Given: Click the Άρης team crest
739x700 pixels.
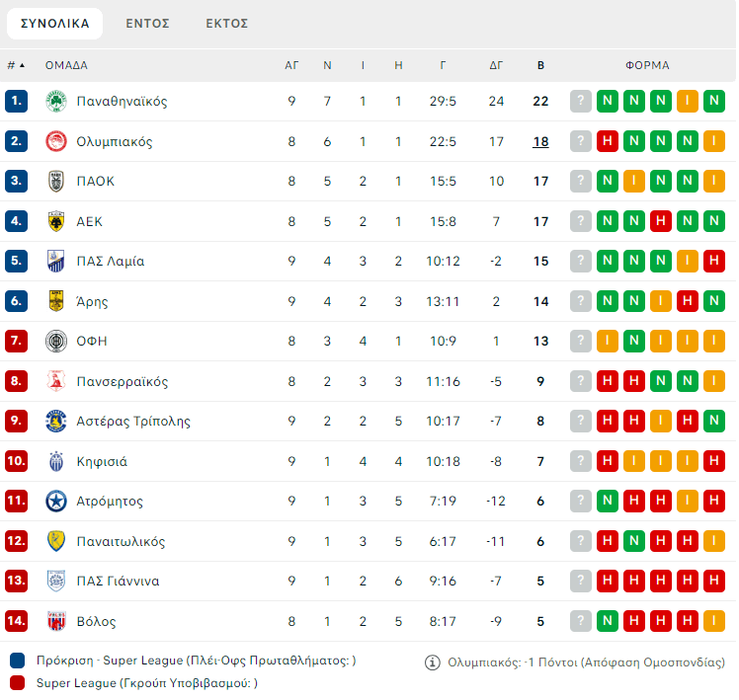Looking at the screenshot, I should point(56,301).
